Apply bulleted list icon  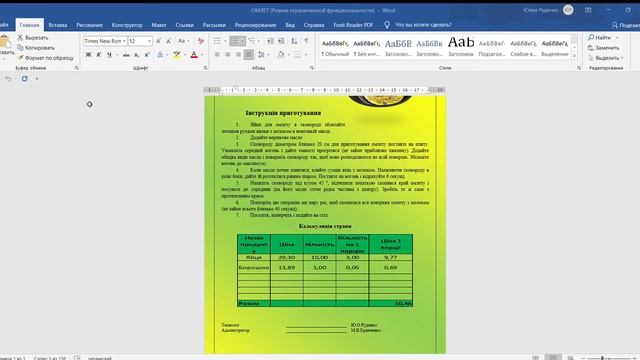[x=217, y=41]
